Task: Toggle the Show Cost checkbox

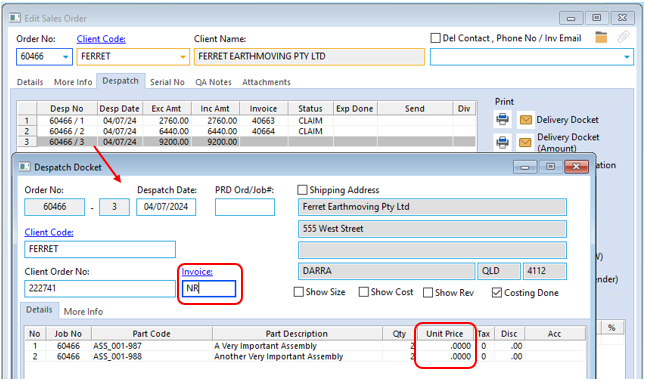Action: (x=363, y=292)
